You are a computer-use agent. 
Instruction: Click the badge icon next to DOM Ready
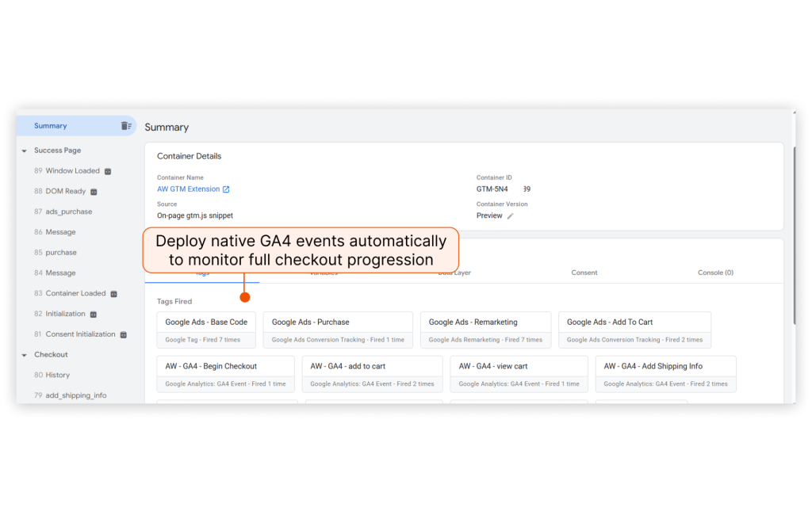pyautogui.click(x=94, y=192)
